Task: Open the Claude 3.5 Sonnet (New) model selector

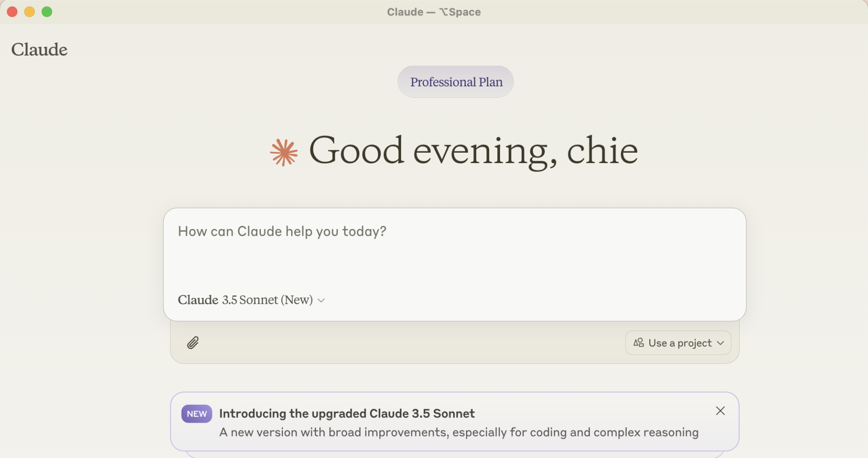Action: point(245,300)
